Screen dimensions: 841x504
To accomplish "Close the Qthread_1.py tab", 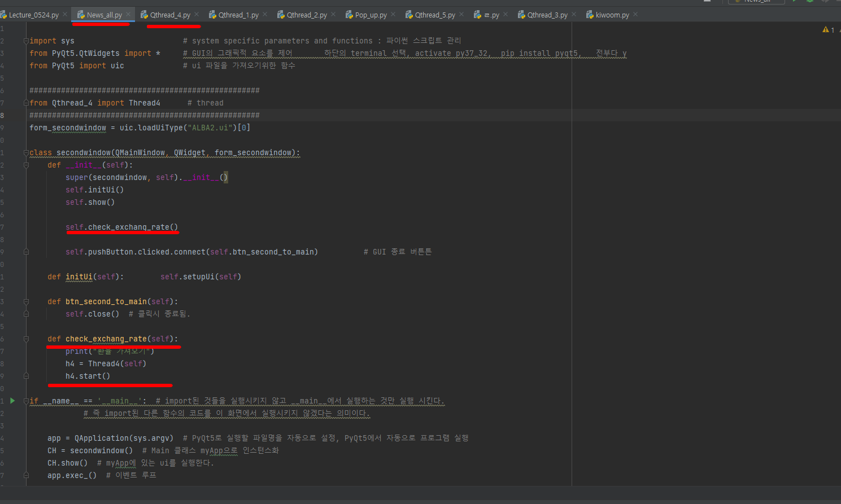I will click(265, 14).
